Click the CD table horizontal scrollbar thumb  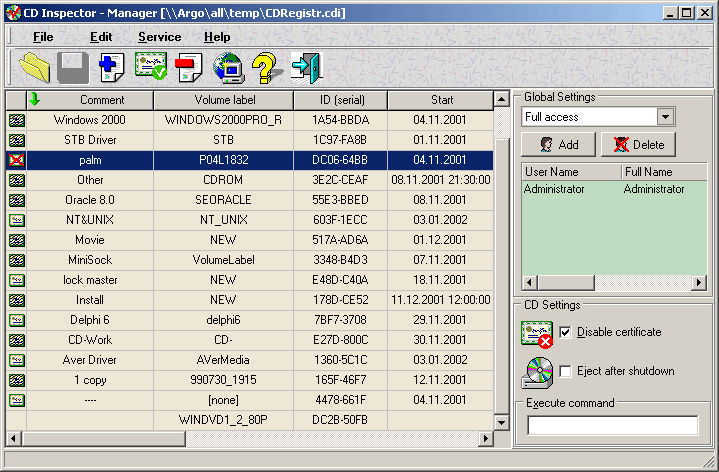pyautogui.click(x=104, y=439)
